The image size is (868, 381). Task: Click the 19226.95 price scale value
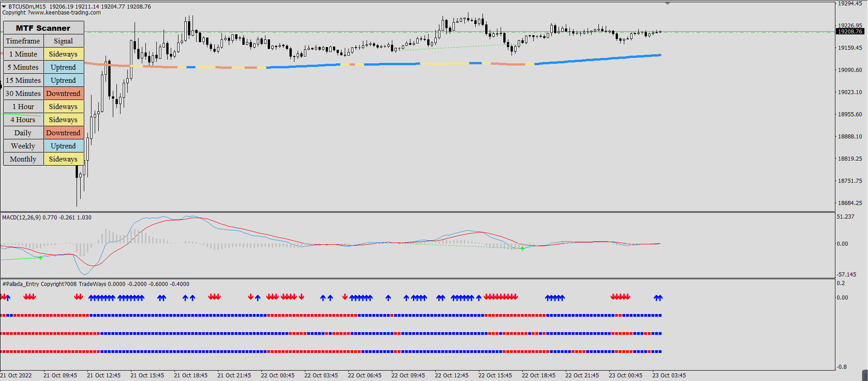click(850, 26)
